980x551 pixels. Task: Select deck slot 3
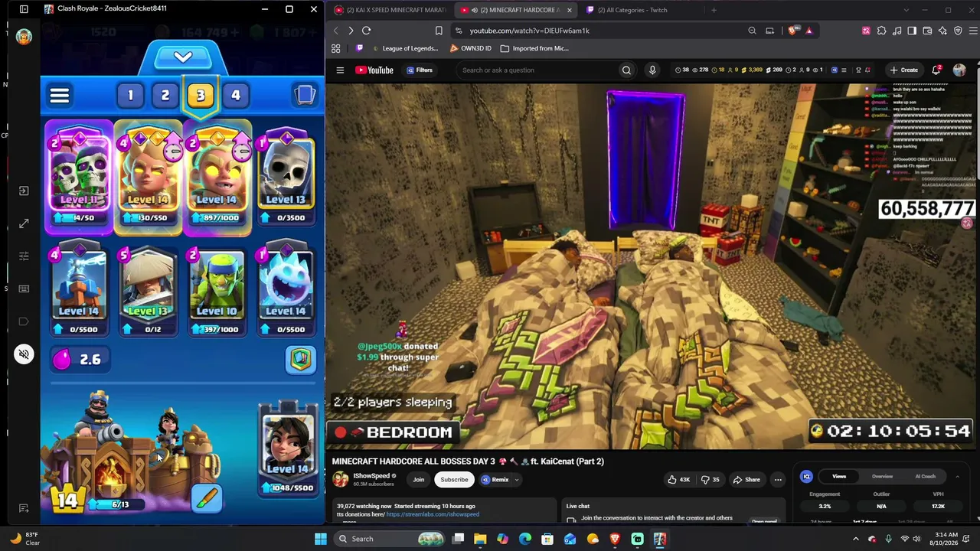click(201, 96)
